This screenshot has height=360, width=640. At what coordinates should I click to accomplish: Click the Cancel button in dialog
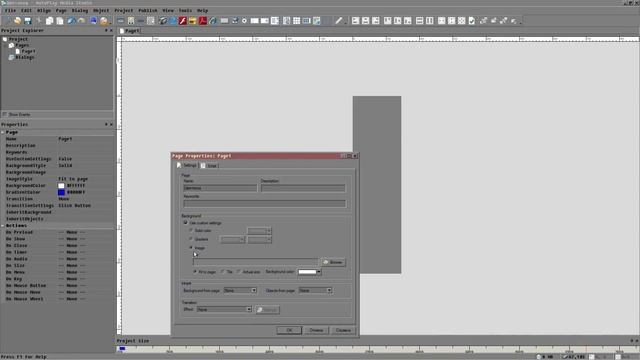[316, 330]
